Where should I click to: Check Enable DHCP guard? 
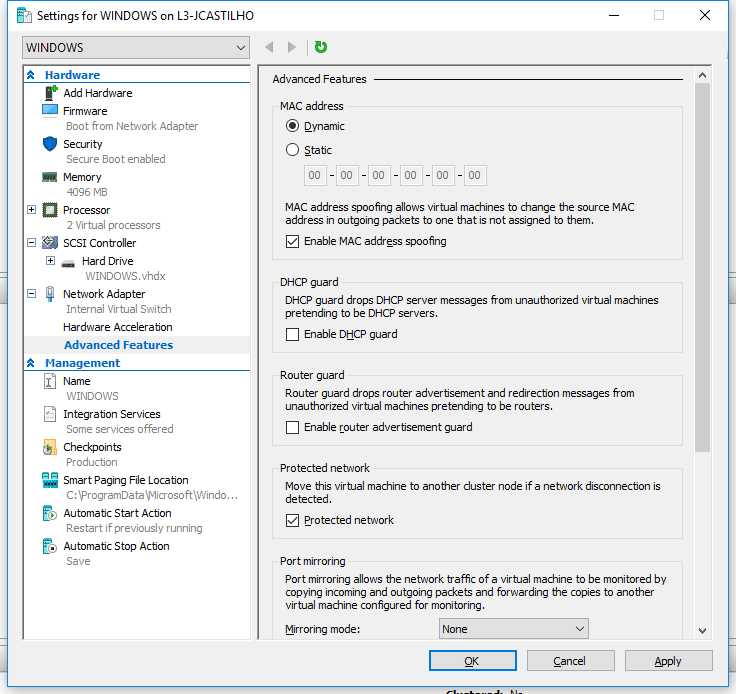click(x=292, y=334)
